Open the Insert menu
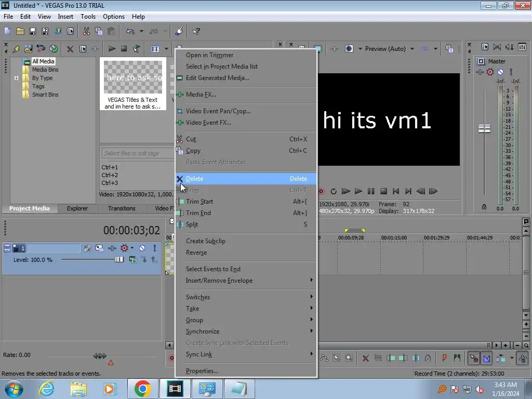The width and height of the screenshot is (532, 399). point(65,17)
